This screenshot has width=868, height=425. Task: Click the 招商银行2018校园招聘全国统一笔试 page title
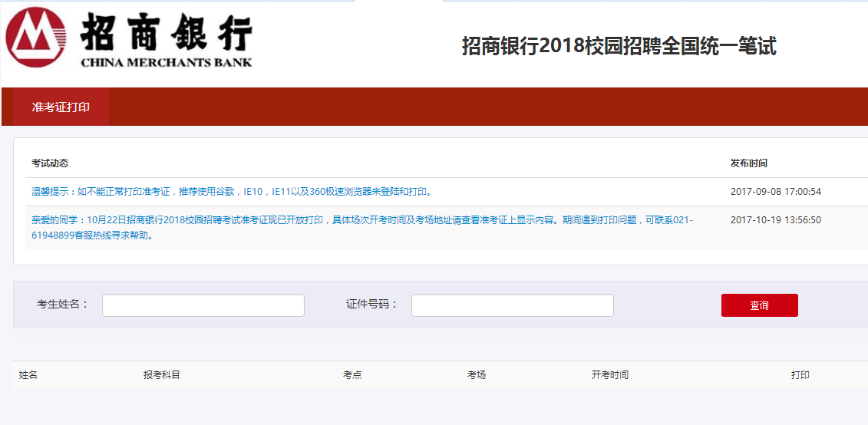(x=619, y=47)
